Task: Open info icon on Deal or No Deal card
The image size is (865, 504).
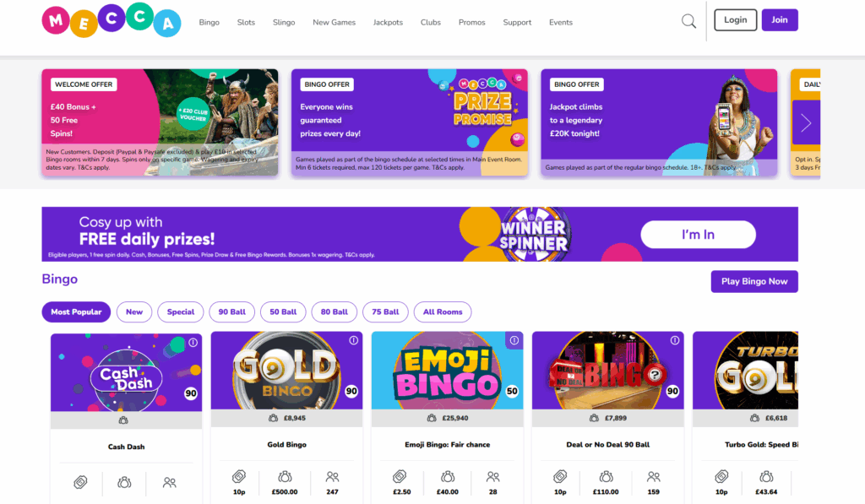Action: tap(675, 340)
